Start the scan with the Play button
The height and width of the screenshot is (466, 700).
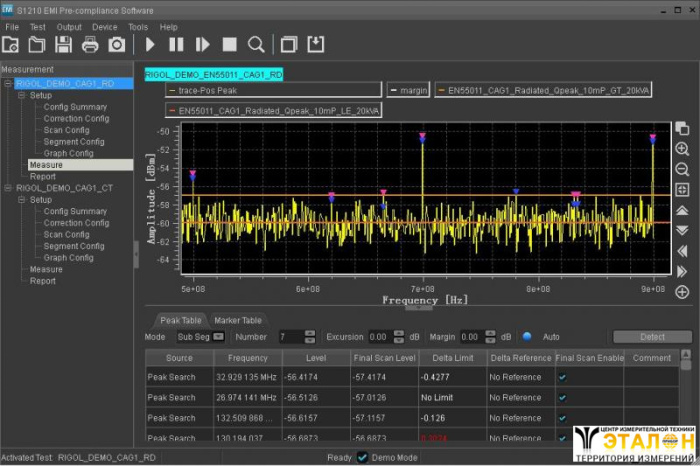tap(150, 45)
